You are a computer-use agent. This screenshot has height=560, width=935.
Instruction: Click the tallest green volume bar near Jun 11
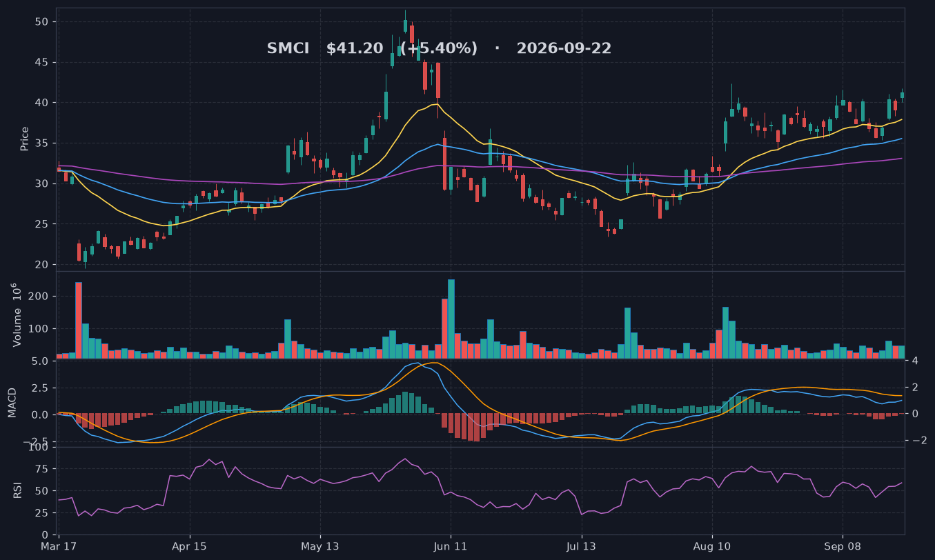(x=451, y=319)
